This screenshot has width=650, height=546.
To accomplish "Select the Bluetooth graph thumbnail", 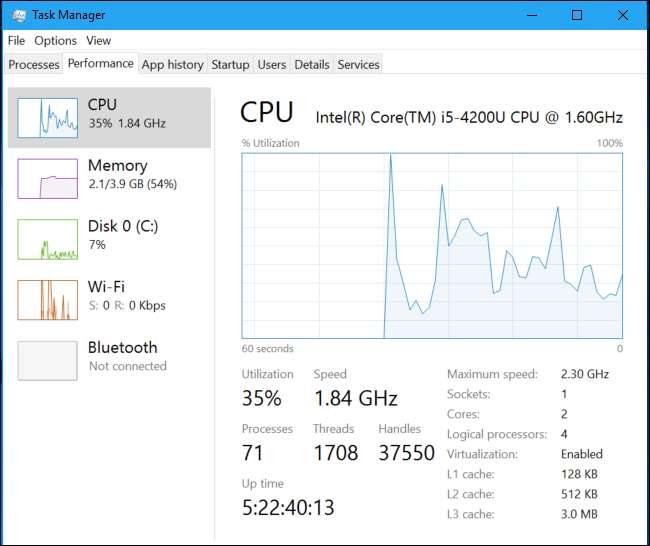I will click(x=47, y=360).
